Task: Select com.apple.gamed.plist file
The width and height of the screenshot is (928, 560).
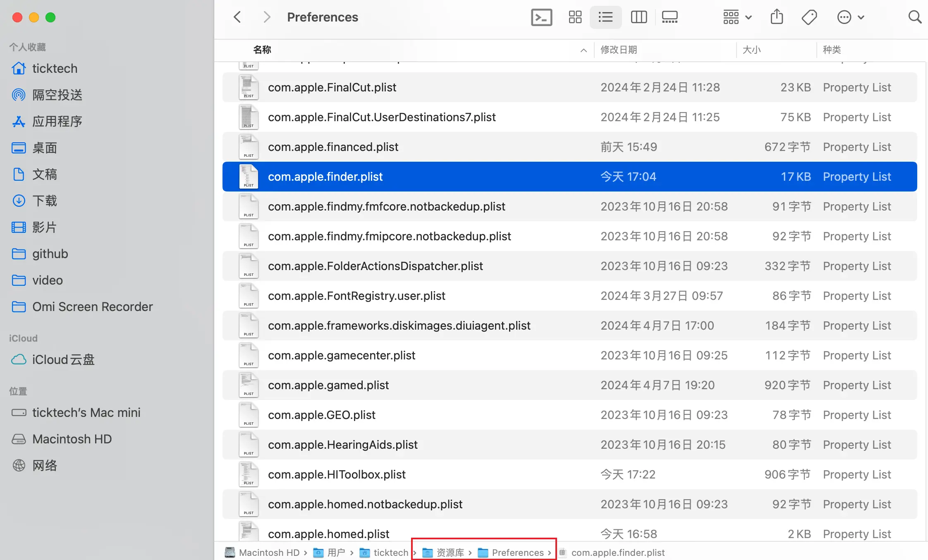Action: pos(570,385)
